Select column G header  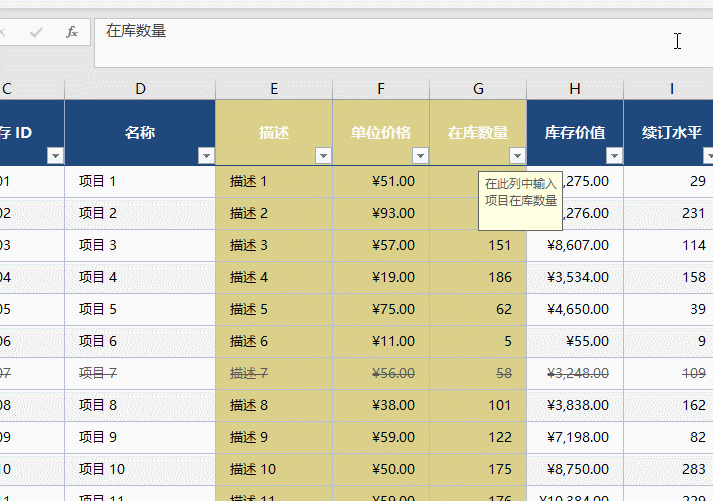click(478, 89)
